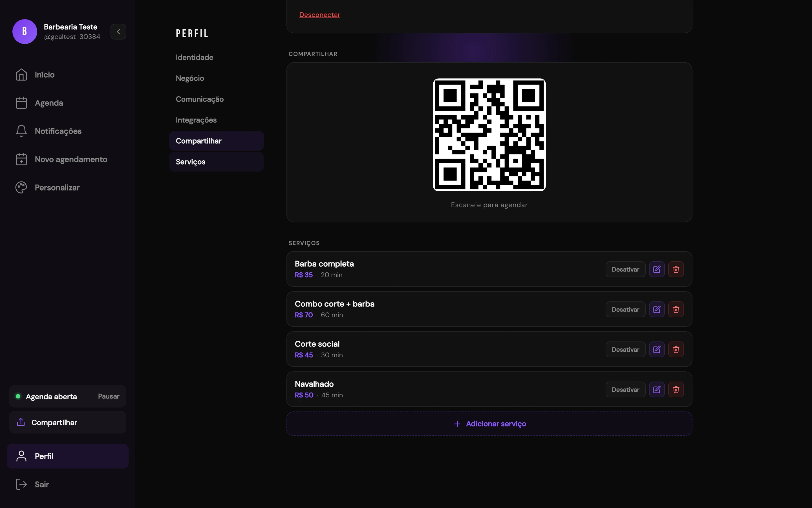Click the Barbearia Teste avatar circle

[25, 32]
